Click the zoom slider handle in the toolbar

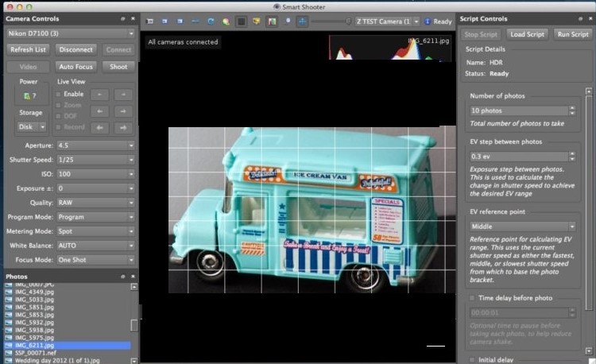[x=348, y=21]
